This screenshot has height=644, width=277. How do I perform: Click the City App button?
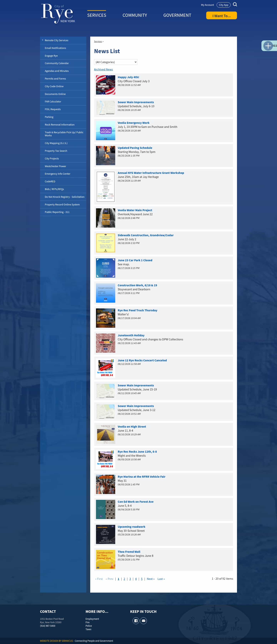click(224, 5)
